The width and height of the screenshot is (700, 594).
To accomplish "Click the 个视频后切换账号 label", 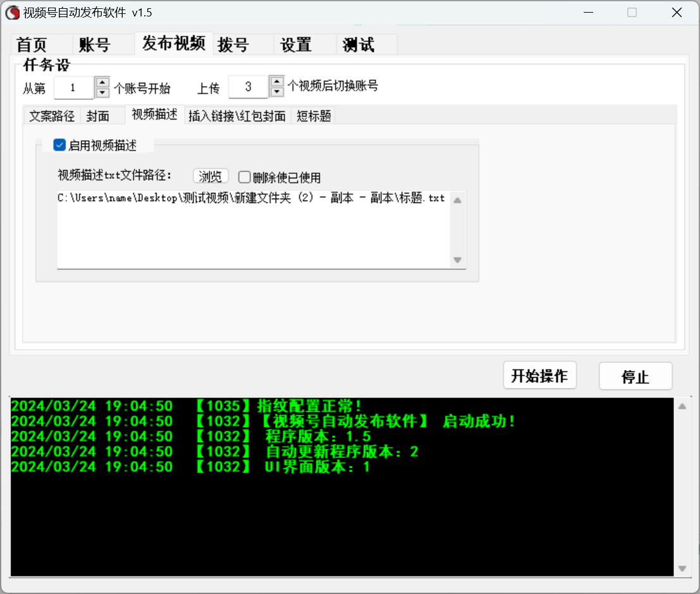I will click(333, 86).
